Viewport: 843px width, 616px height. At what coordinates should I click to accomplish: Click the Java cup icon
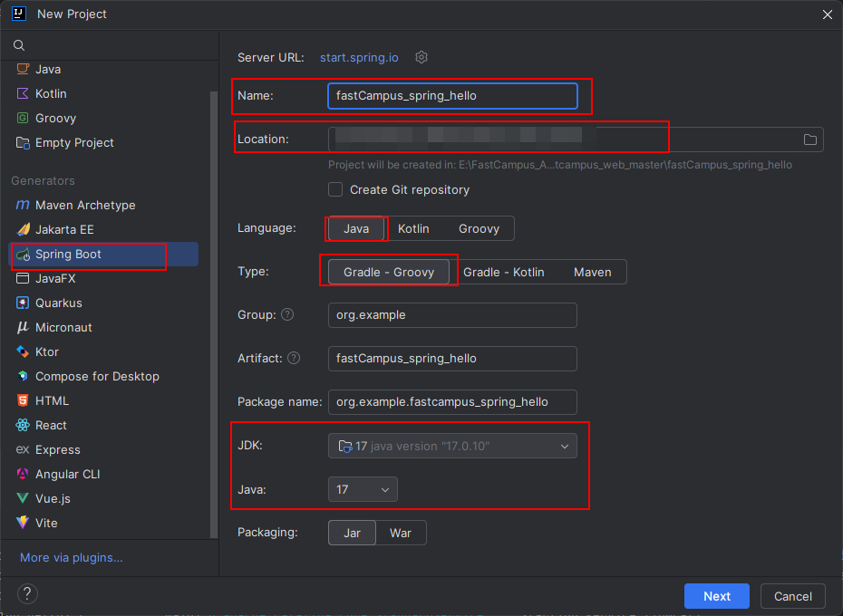click(23, 69)
